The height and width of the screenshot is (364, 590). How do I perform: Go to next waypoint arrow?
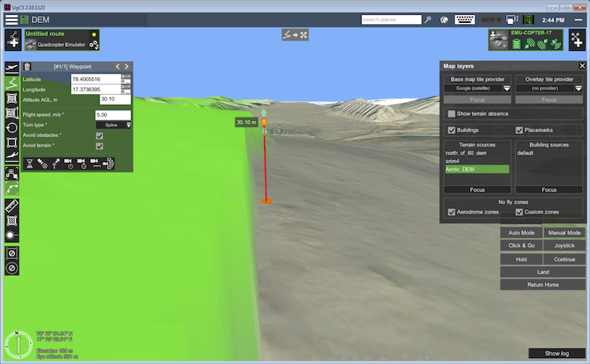(127, 66)
